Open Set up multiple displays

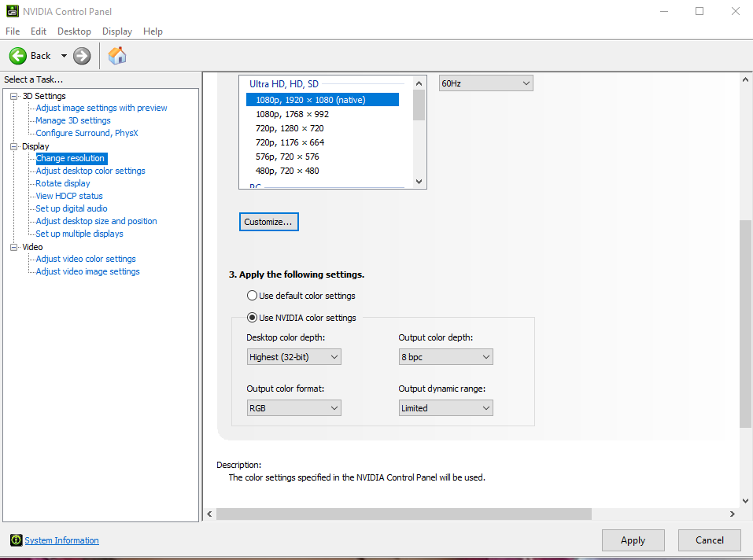coord(79,234)
